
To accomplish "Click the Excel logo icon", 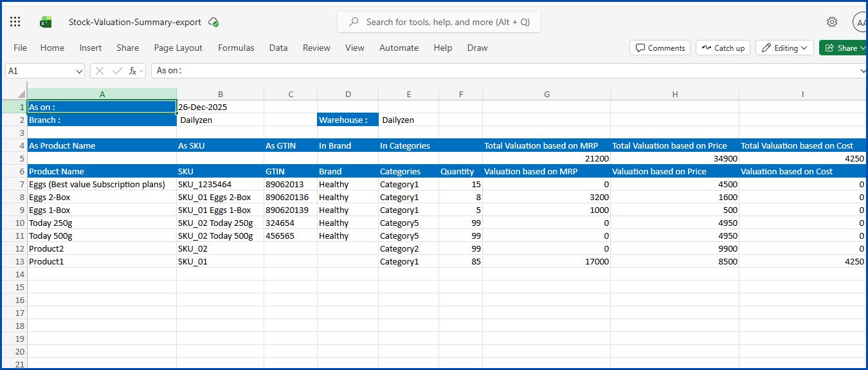I will tap(46, 22).
